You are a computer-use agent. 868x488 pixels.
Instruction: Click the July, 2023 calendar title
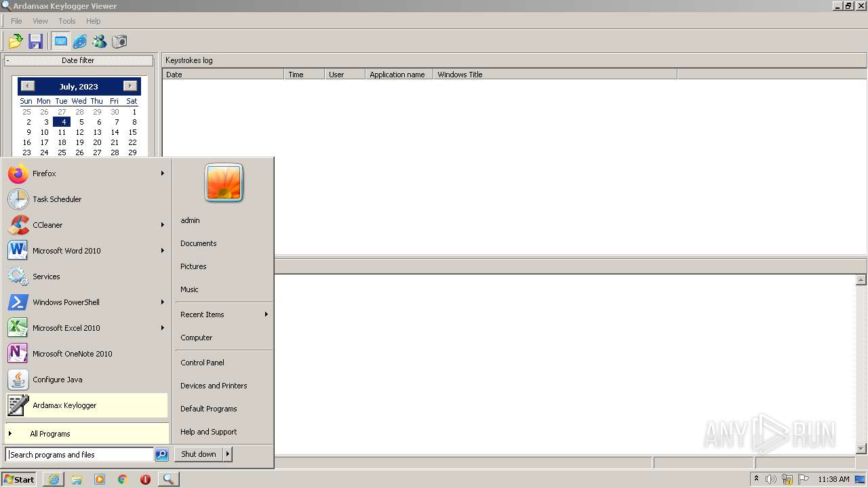(x=79, y=87)
